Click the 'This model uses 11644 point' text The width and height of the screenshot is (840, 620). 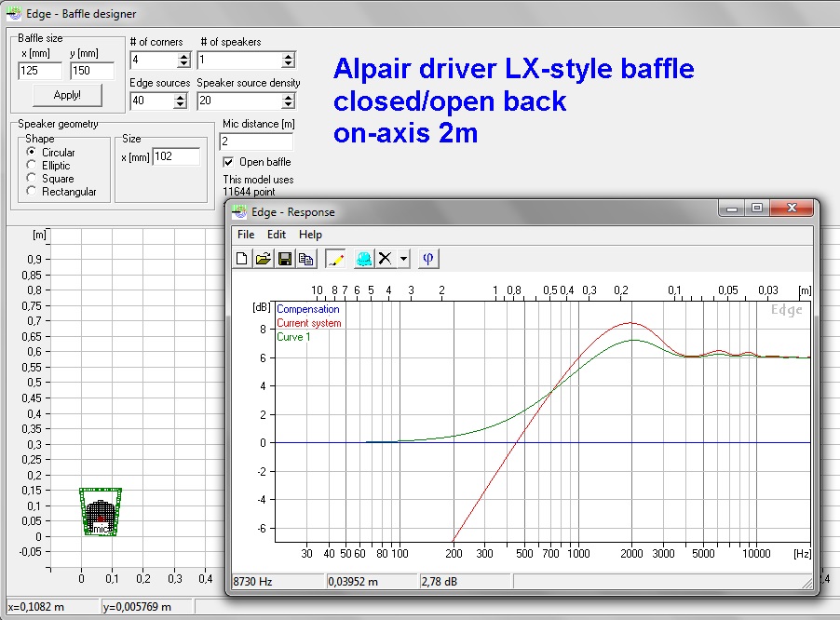[x=258, y=185]
